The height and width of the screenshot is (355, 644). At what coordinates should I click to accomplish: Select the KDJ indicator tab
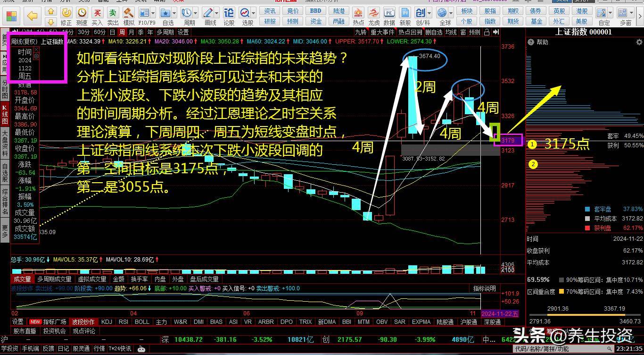point(107,322)
